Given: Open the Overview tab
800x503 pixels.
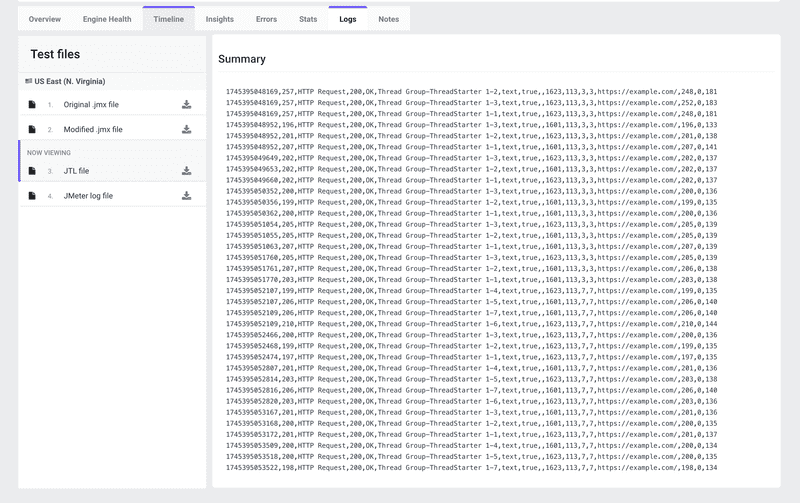Looking at the screenshot, I should pyautogui.click(x=44, y=19).
